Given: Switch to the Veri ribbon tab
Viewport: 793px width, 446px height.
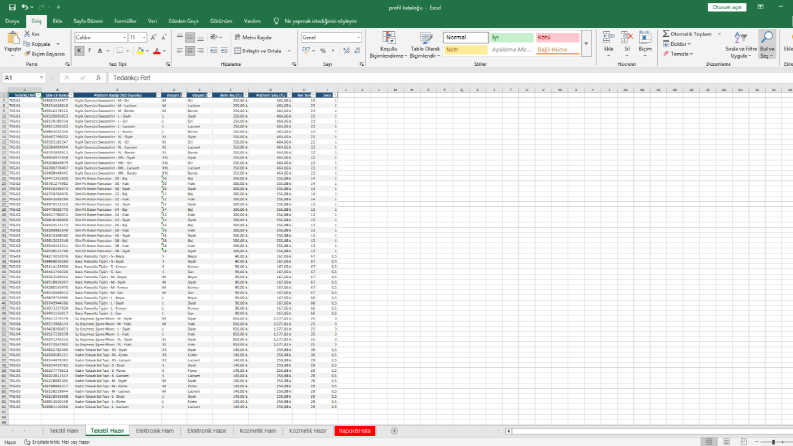Looking at the screenshot, I should point(152,21).
